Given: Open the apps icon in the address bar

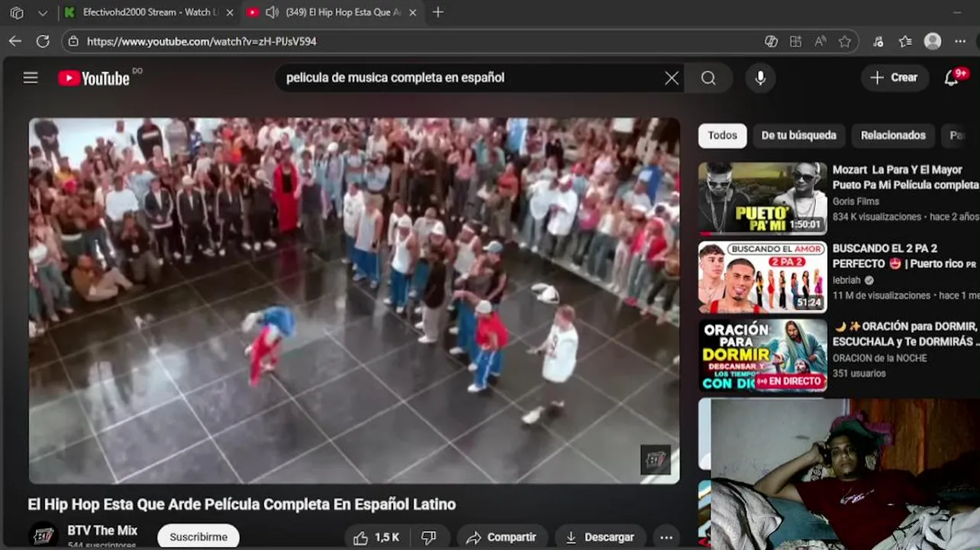Looking at the screenshot, I should tap(796, 41).
